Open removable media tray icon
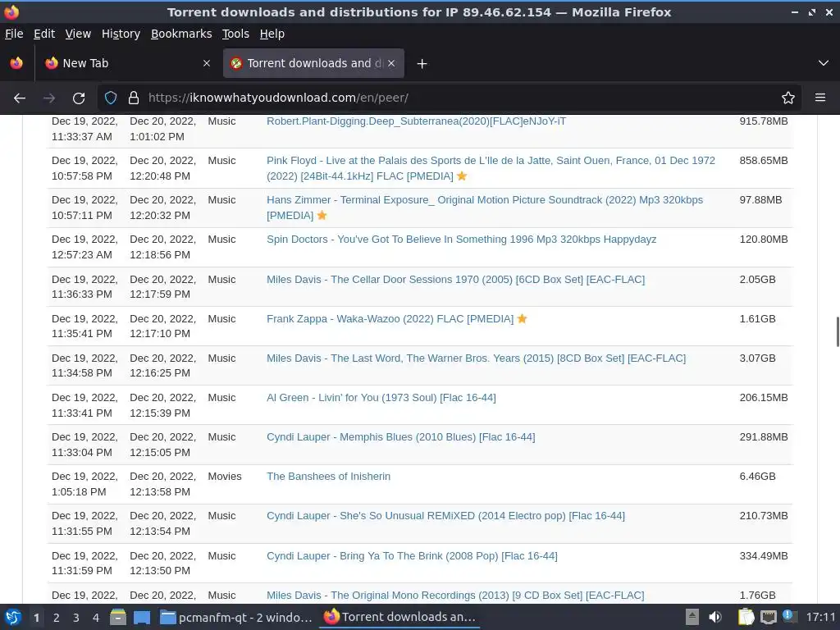 pos(692,617)
